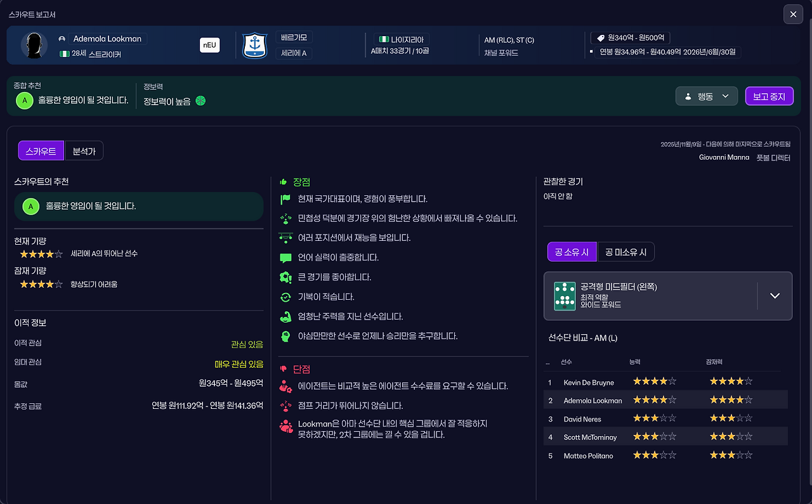Click the head icon beside 야심만만한 선수
This screenshot has height=504, width=812.
tap(285, 336)
